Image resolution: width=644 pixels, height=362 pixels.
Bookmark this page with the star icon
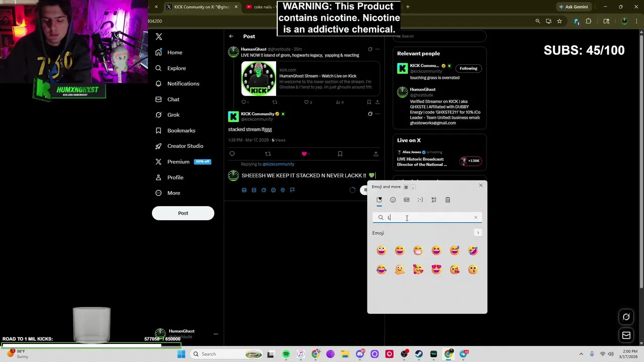[x=559, y=21]
